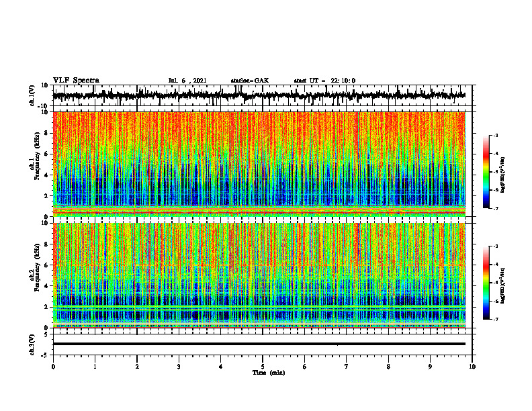This screenshot has height=411, width=532.
Task: Click inside the ch.2 spectrogram panel
Action: tap(259, 275)
